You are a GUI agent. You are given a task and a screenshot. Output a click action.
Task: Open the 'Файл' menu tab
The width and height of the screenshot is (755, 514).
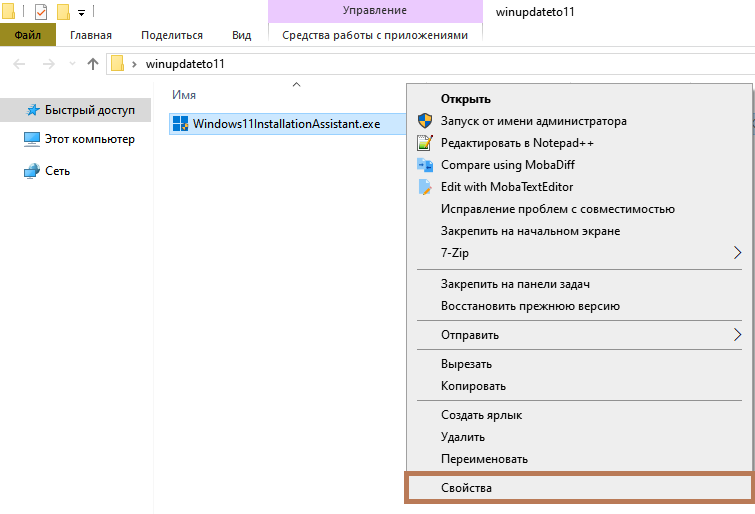[28, 35]
